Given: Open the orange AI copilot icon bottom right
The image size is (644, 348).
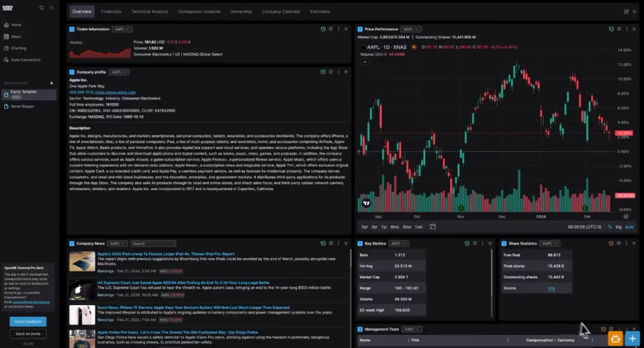Looking at the screenshot, I should [x=615, y=338].
